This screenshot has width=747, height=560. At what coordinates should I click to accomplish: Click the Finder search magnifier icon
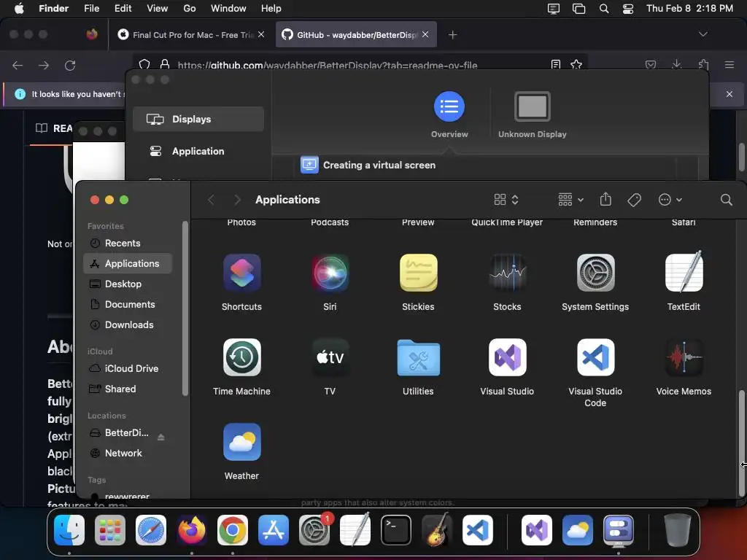click(726, 200)
